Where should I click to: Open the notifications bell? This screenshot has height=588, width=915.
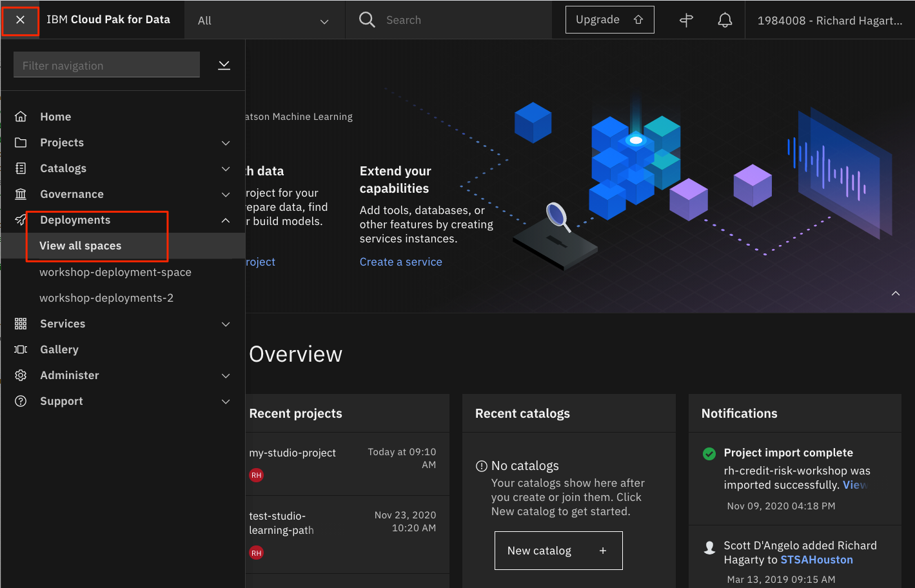(725, 20)
